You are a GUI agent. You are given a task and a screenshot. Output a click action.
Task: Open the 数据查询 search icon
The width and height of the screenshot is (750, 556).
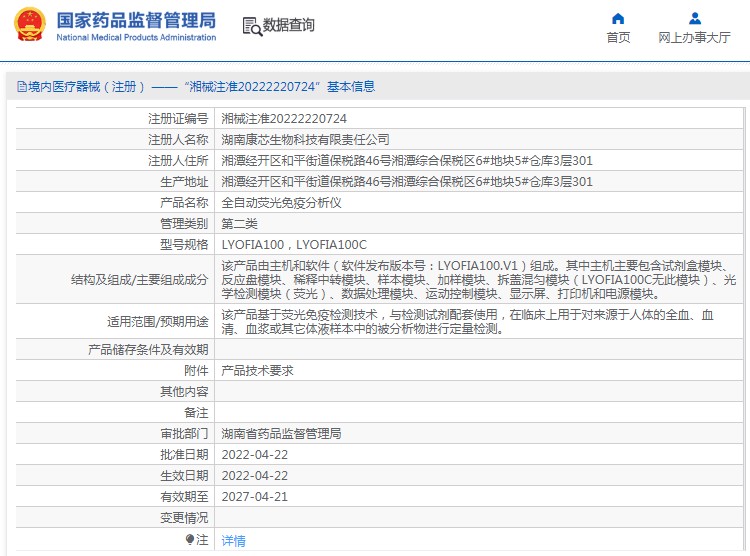pyautogui.click(x=252, y=26)
